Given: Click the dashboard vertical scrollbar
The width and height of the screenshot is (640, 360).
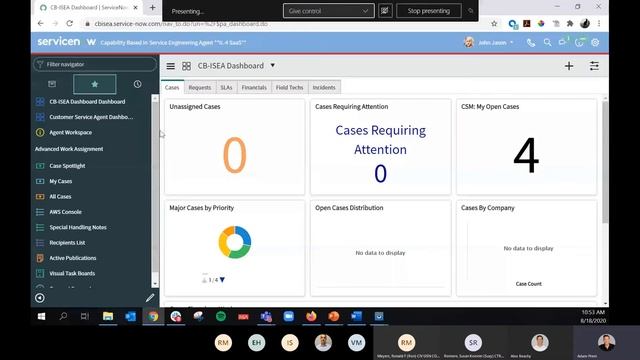Looking at the screenshot, I should pyautogui.click(x=605, y=162).
